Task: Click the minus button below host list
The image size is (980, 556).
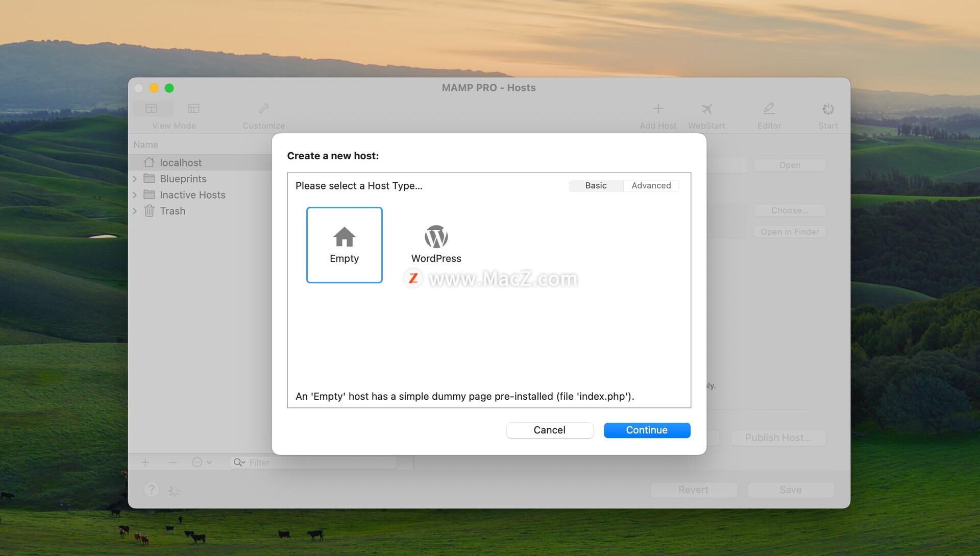Action: pyautogui.click(x=173, y=463)
